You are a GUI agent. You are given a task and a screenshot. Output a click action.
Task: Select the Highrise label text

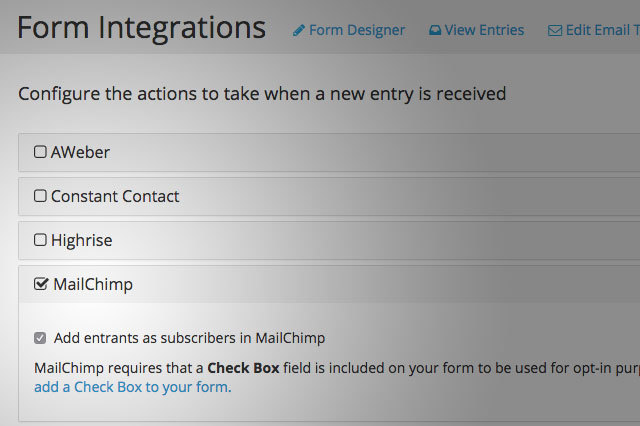click(81, 240)
